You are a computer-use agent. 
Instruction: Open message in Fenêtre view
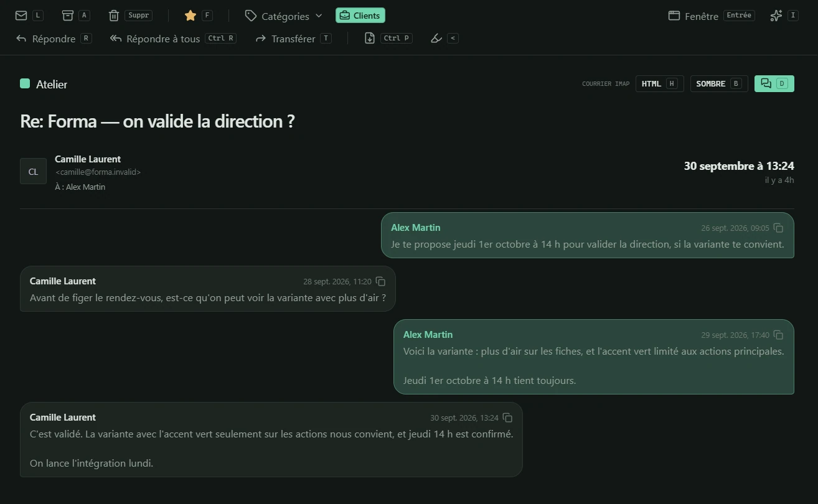712,16
